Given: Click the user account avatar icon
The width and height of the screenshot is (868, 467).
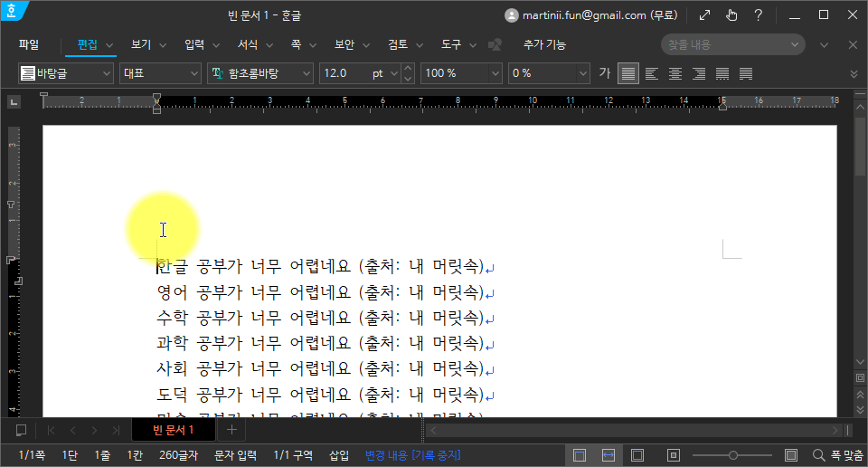Looking at the screenshot, I should 512,15.
